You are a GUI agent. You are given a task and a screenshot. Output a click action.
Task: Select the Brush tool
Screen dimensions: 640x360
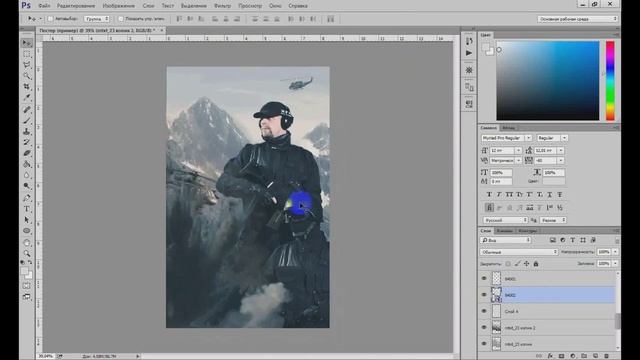point(27,121)
